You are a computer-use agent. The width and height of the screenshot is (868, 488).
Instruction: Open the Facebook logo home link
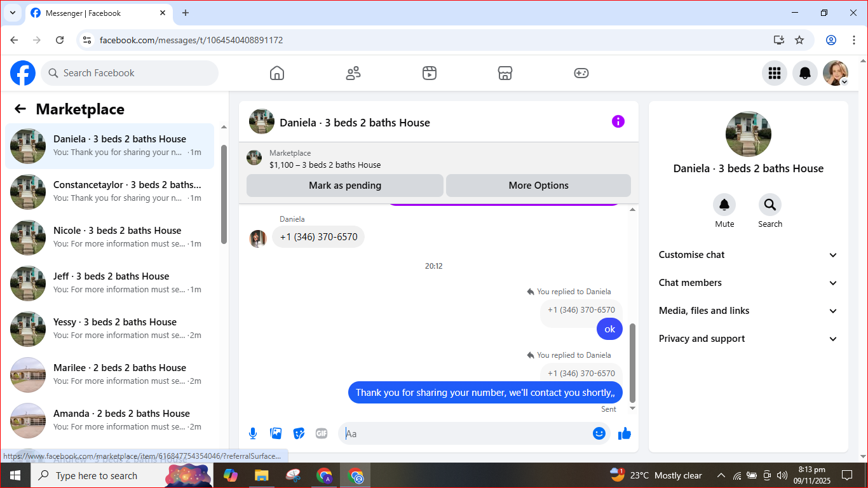(x=23, y=73)
